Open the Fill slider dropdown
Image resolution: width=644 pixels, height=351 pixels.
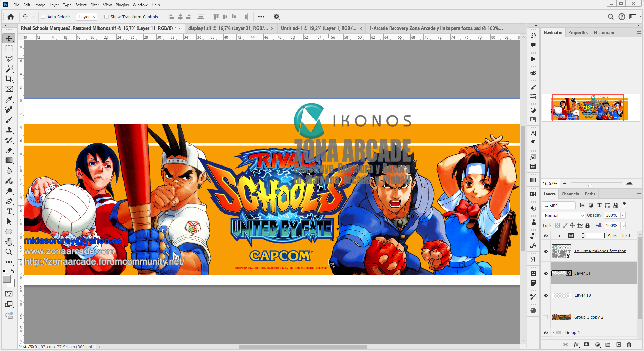coord(623,226)
